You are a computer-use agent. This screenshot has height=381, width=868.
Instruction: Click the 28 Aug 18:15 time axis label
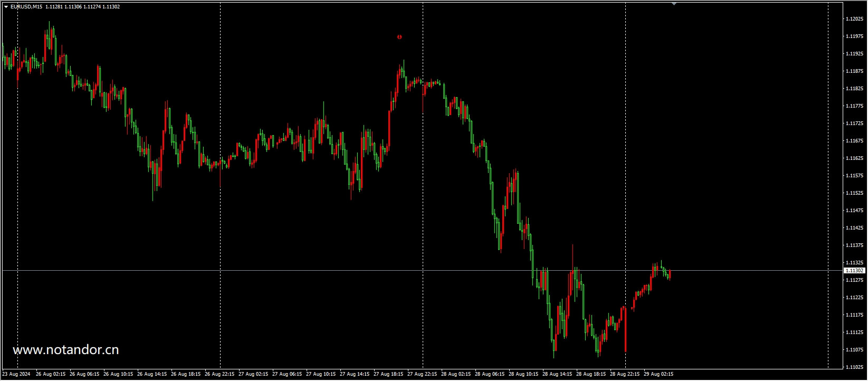click(591, 374)
